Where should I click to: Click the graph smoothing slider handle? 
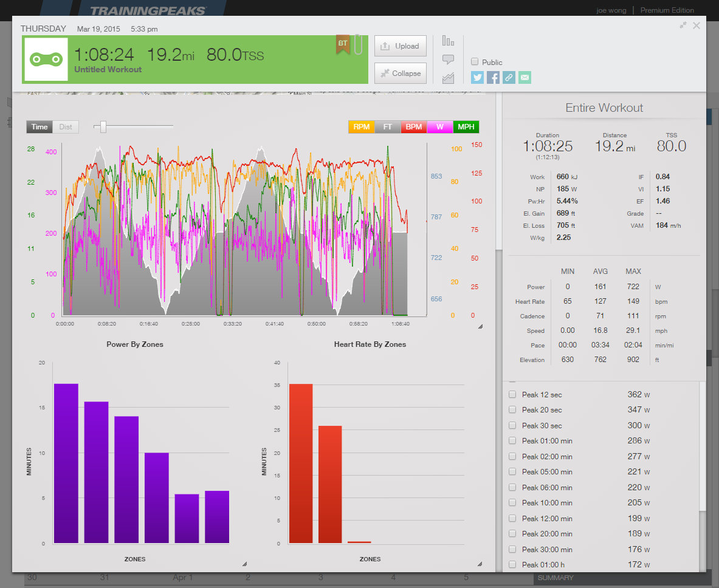103,126
